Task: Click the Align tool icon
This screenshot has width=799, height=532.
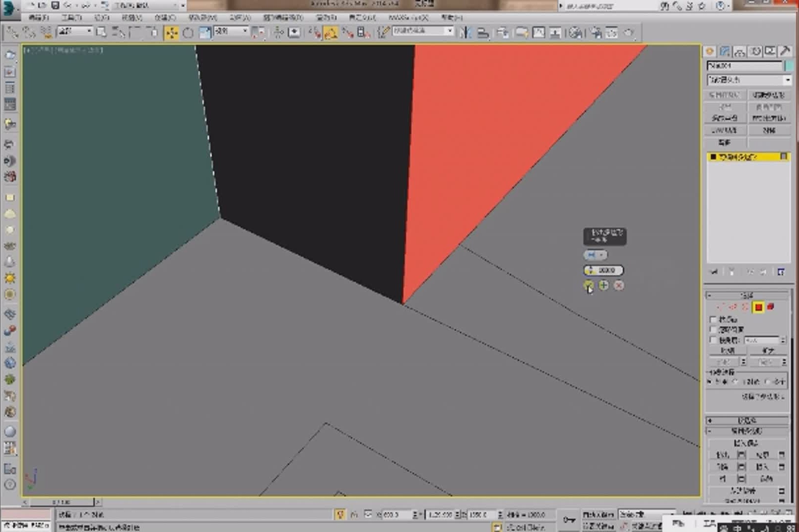Action: [x=483, y=33]
